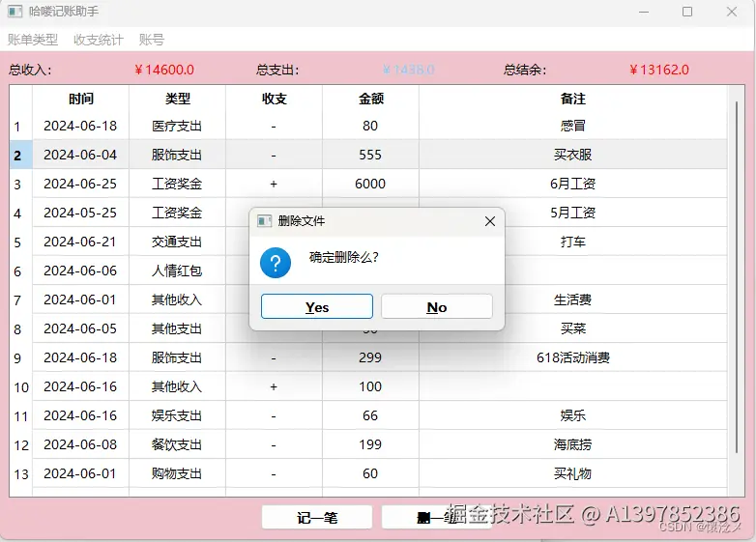Click the 删除文件 dialog title icon

point(264,221)
